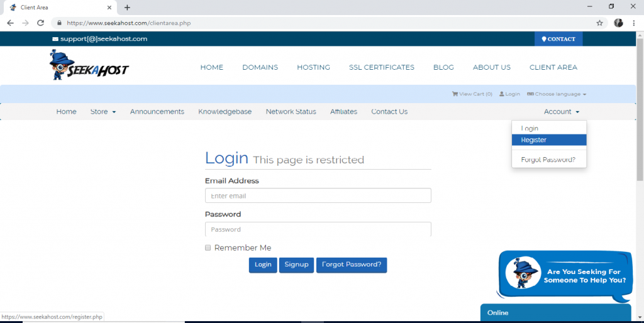This screenshot has width=644, height=323.
Task: Open the Choose language dropdown
Action: click(557, 94)
